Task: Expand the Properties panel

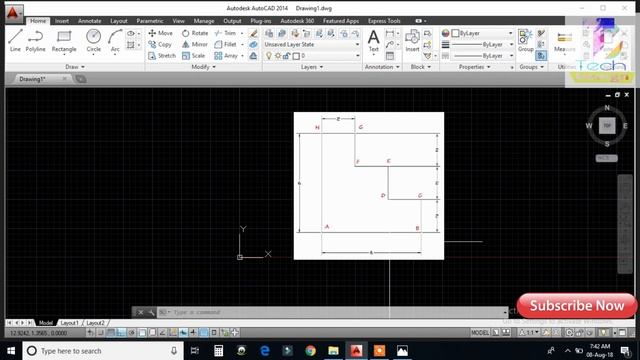Action: pyautogui.click(x=474, y=67)
